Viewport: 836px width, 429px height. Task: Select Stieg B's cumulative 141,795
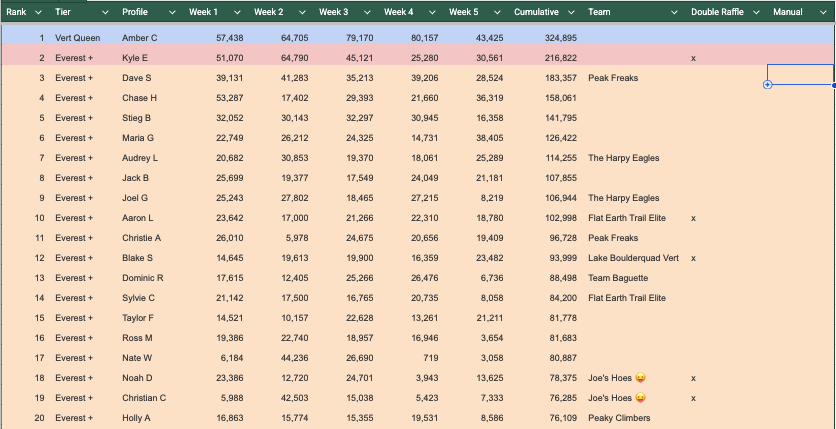pos(561,118)
